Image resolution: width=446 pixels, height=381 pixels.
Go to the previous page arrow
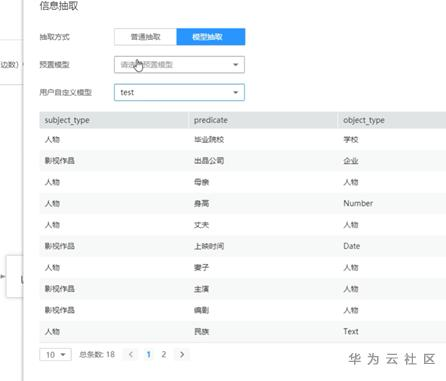click(x=131, y=355)
